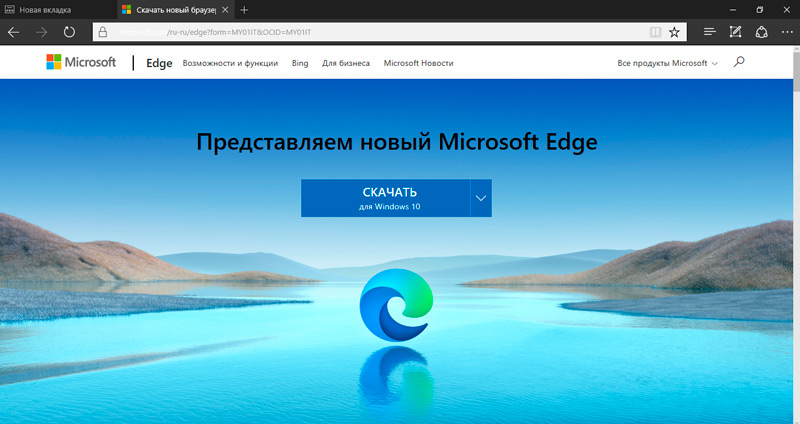The width and height of the screenshot is (800, 424).
Task: Open the Settings and more ellipsis menu
Action: pyautogui.click(x=787, y=32)
